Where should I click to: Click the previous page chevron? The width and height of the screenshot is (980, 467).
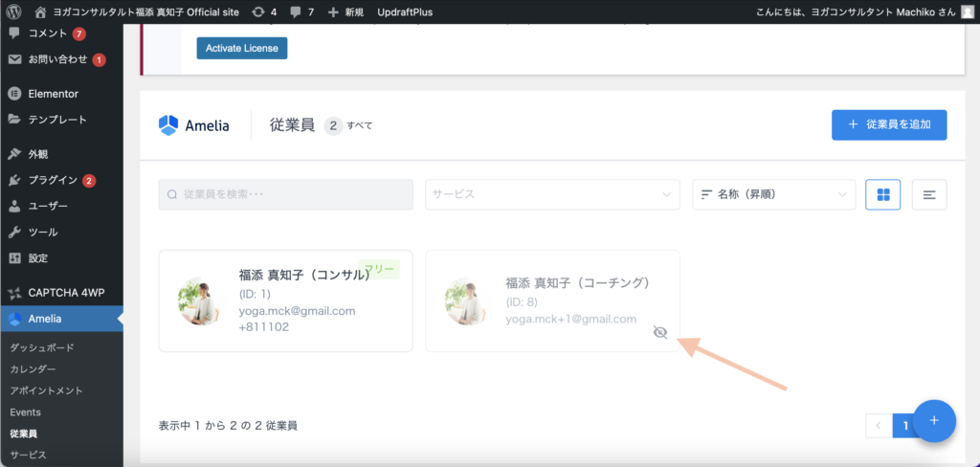878,426
